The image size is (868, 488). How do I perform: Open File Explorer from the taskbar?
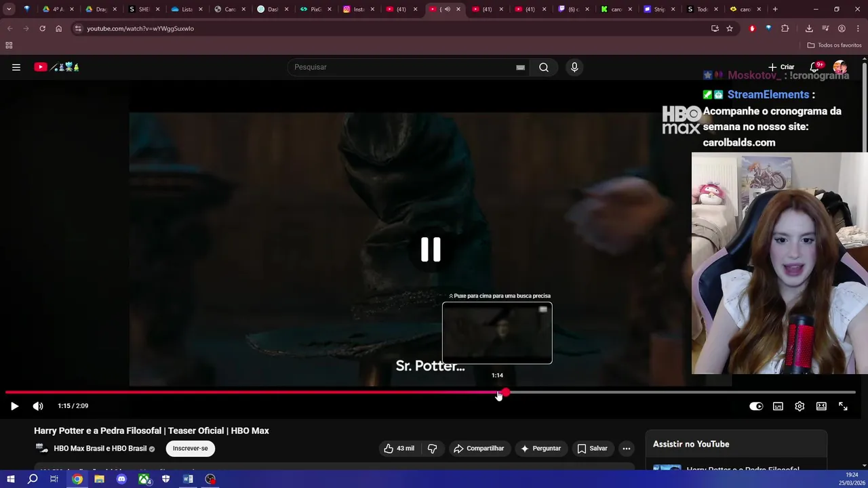[99, 479]
